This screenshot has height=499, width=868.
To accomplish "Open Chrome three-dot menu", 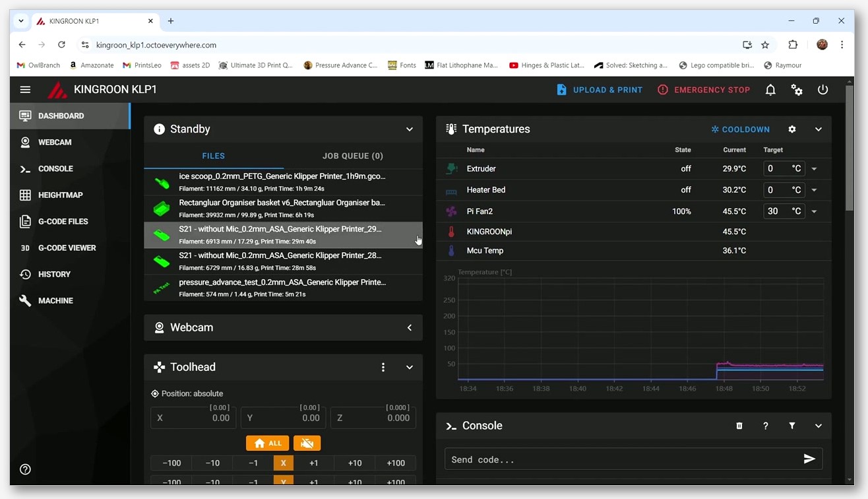I will tap(842, 45).
